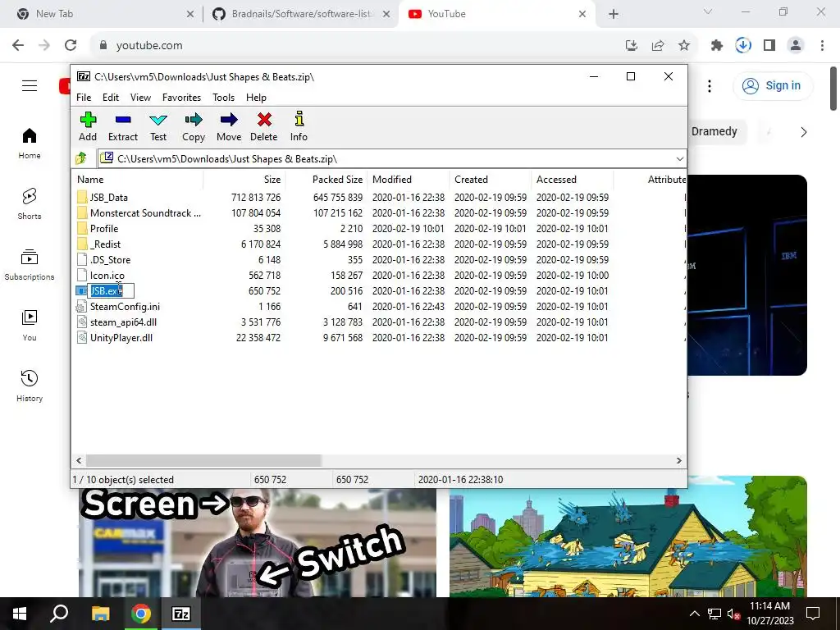Open the Screen Switch video thumbnail
The image size is (840, 630).
(257, 542)
